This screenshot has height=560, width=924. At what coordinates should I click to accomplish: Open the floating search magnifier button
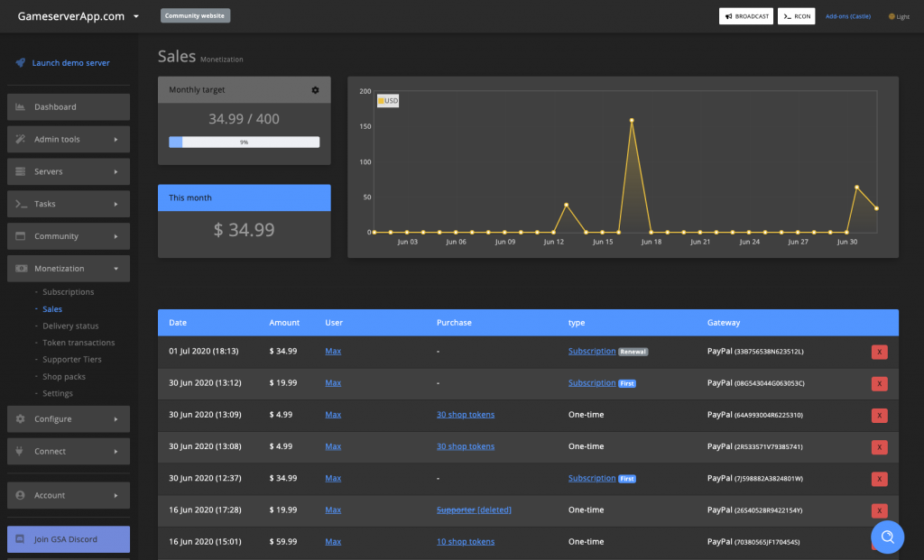click(888, 537)
